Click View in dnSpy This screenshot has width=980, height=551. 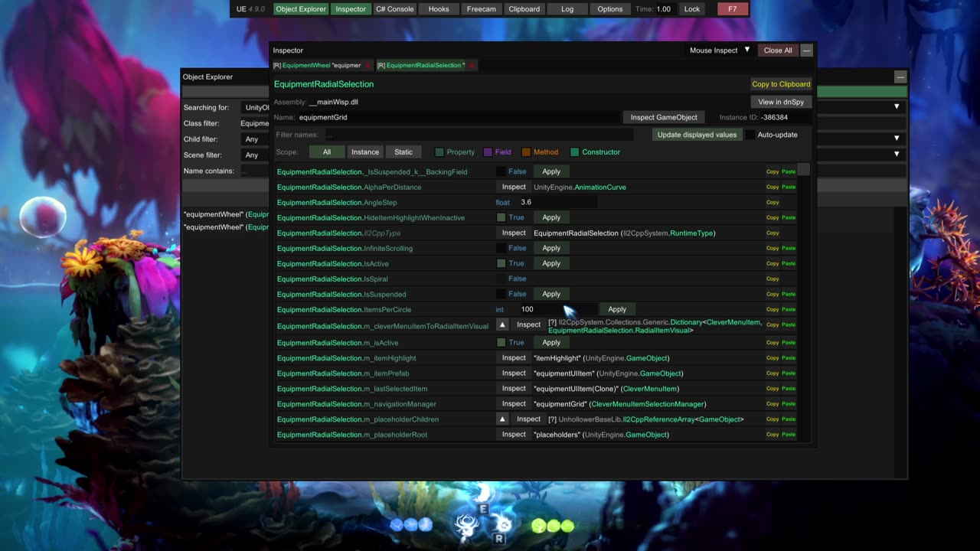tap(781, 102)
